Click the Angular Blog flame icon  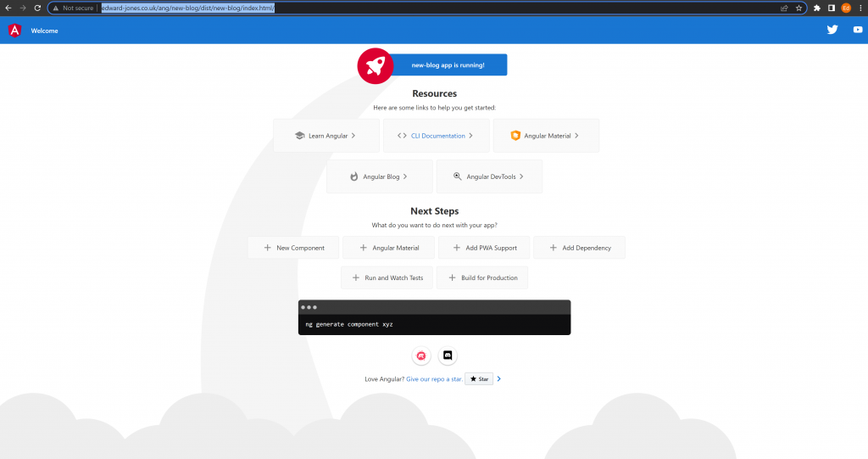pos(353,176)
